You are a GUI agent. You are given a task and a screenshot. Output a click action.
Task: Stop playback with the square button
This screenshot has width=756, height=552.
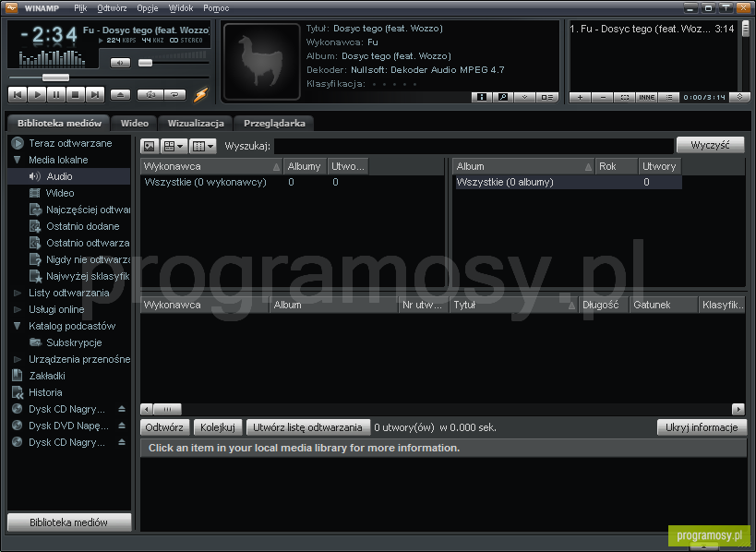pyautogui.click(x=75, y=94)
